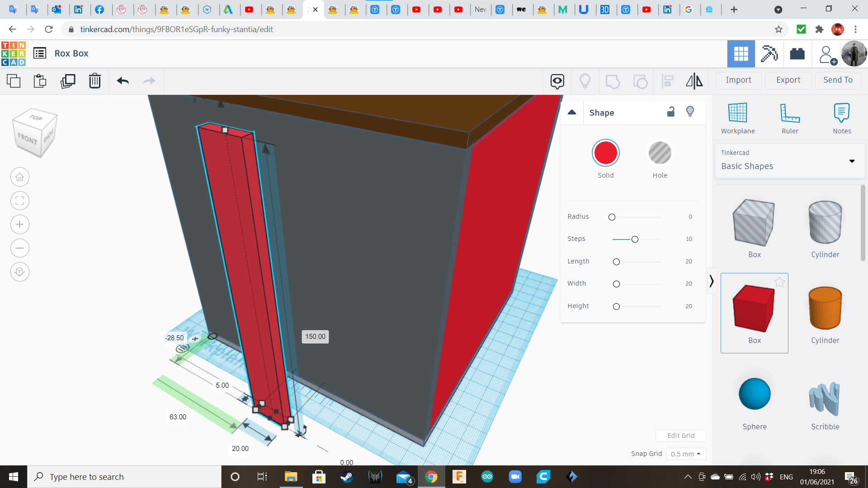Hide selected shape using lightbulb icon
868x488 pixels.
[x=690, y=112]
